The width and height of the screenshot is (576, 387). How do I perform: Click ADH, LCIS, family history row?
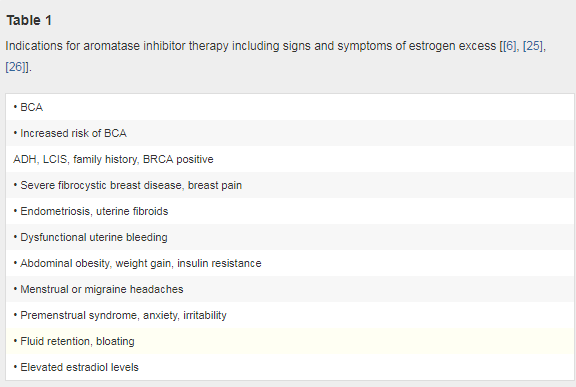click(290, 159)
